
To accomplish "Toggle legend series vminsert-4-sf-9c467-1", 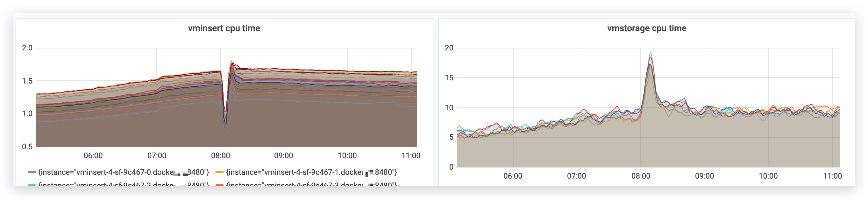I will pos(311,172).
